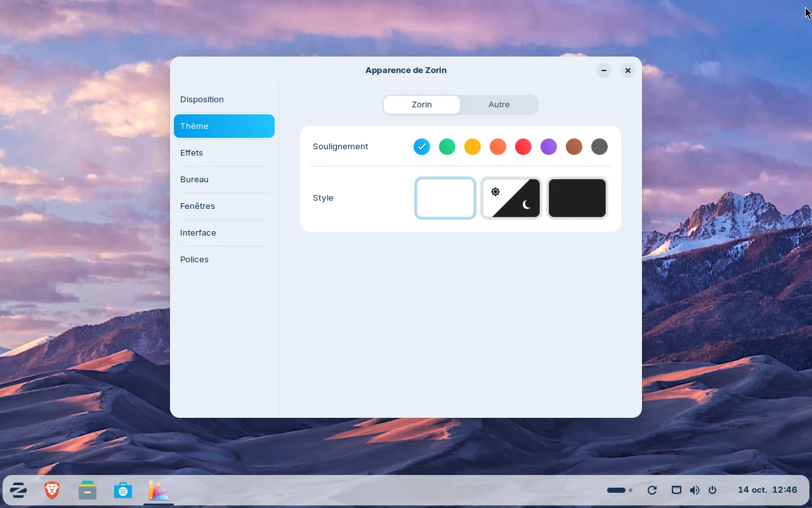This screenshot has height=508, width=812.
Task: Click the Soulignement label
Action: point(341,147)
